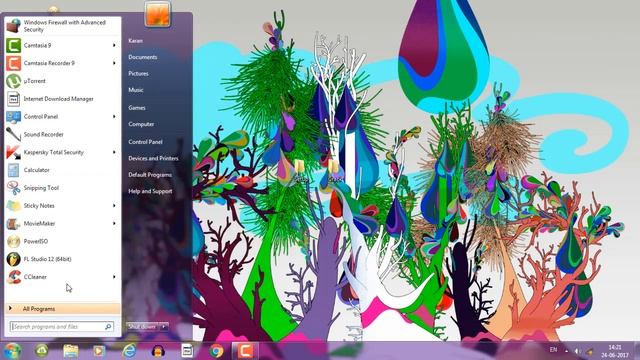The height and width of the screenshot is (360, 640).
Task: Expand Camtasia 9 jump list arrow
Action: [114, 45]
